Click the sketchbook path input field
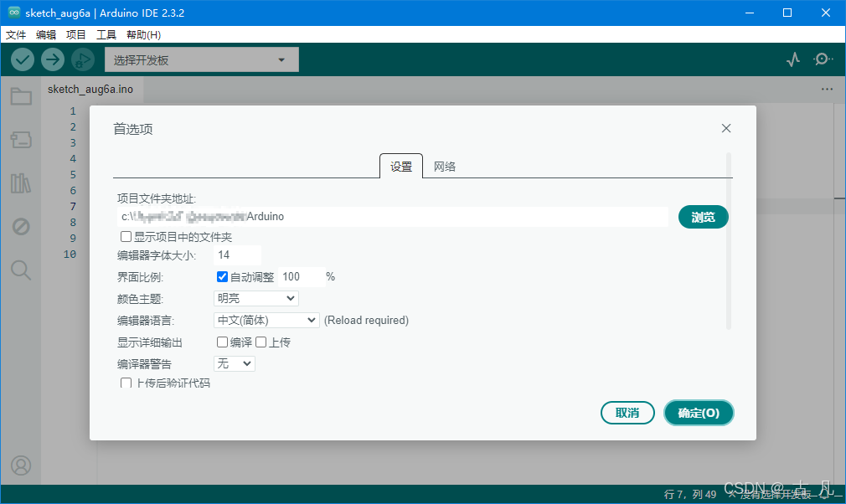The height and width of the screenshot is (504, 846). [393, 217]
